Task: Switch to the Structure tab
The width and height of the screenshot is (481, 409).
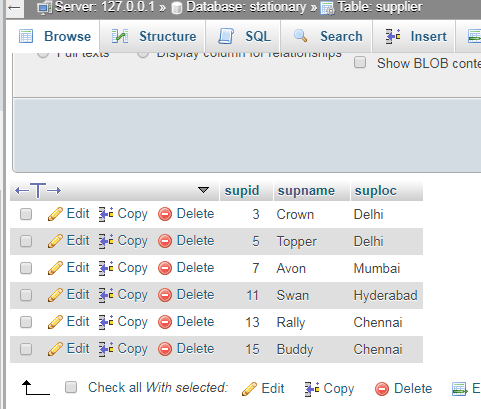Action: click(154, 36)
